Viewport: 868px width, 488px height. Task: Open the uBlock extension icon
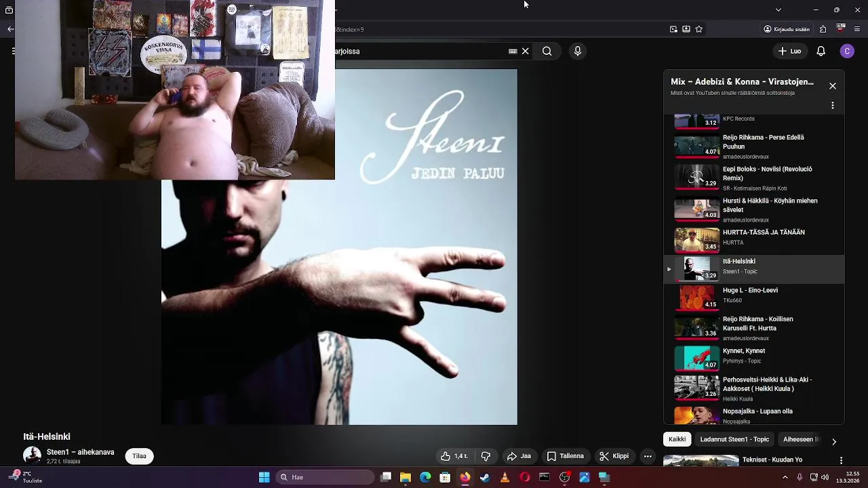[x=842, y=28]
